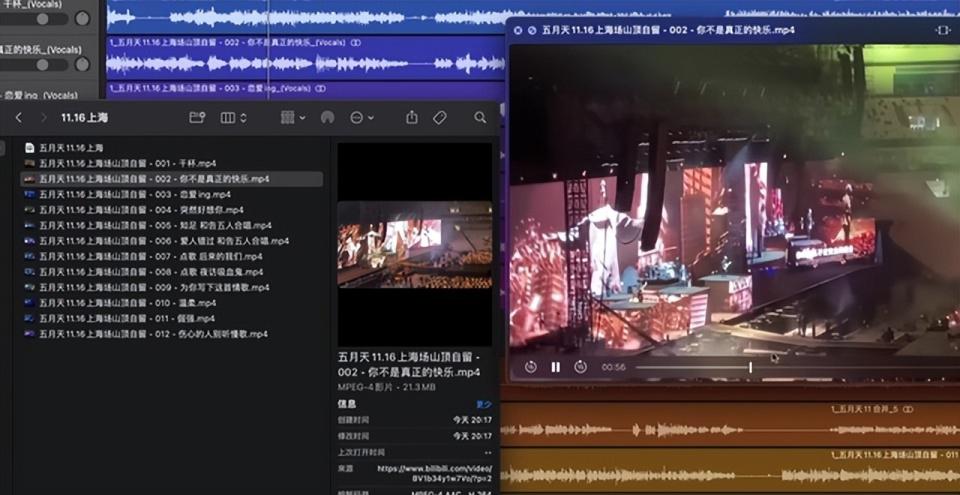Image resolution: width=960 pixels, height=495 pixels.
Task: Select the 003 恋爱 ing_(Vocals) audio region
Action: (x=305, y=90)
